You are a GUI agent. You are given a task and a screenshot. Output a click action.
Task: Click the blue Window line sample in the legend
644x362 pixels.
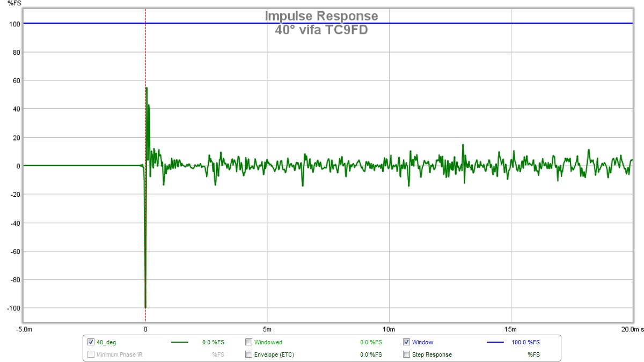(495, 342)
